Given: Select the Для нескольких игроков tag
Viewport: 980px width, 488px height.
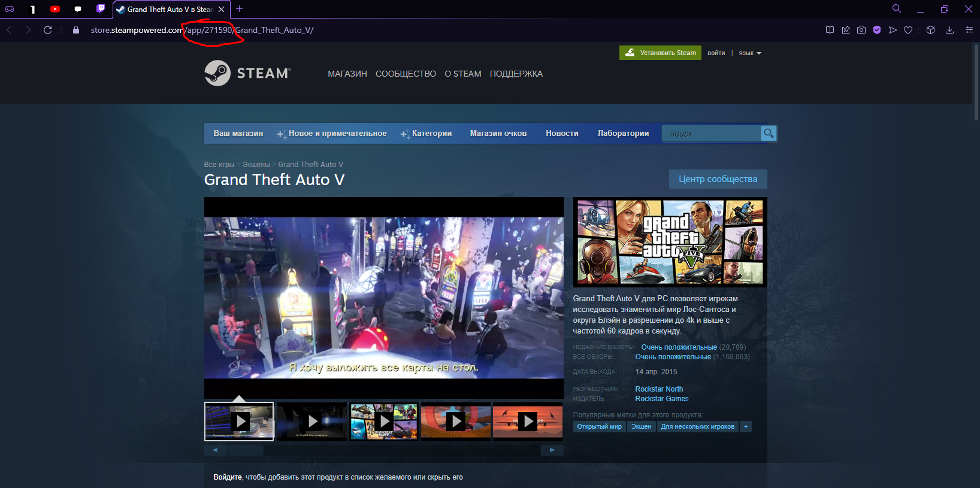Looking at the screenshot, I should point(697,427).
